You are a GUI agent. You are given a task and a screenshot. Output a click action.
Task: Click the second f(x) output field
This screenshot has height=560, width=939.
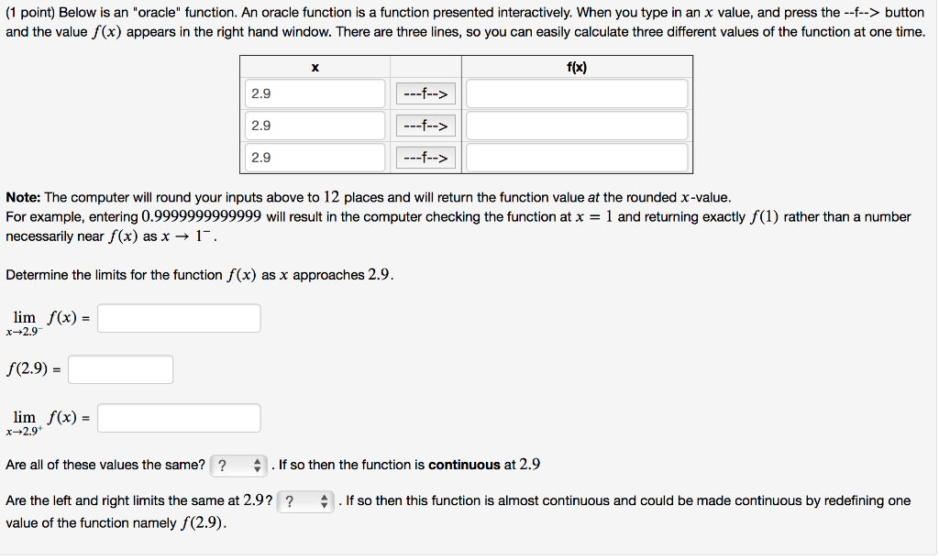pyautogui.click(x=577, y=126)
